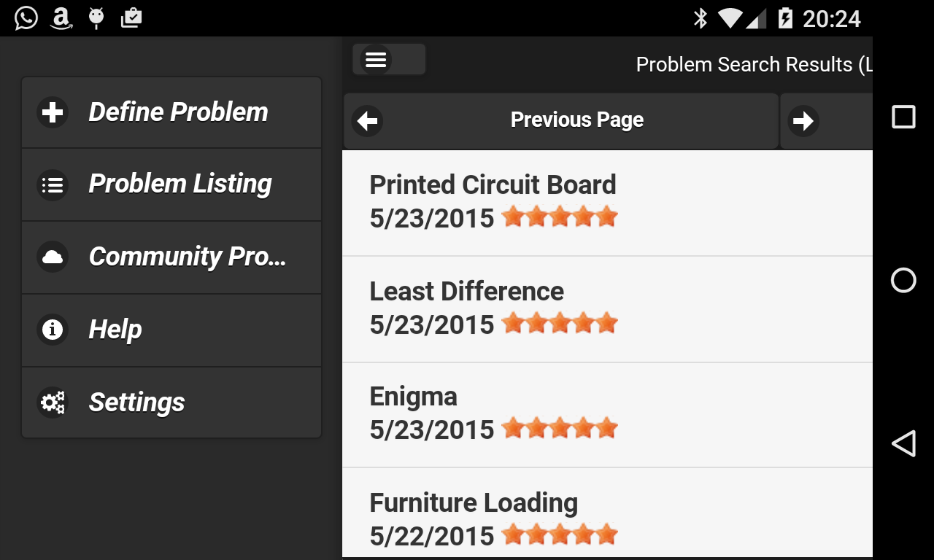Open the Define Problem menu item
This screenshot has width=934, height=560.
(178, 113)
